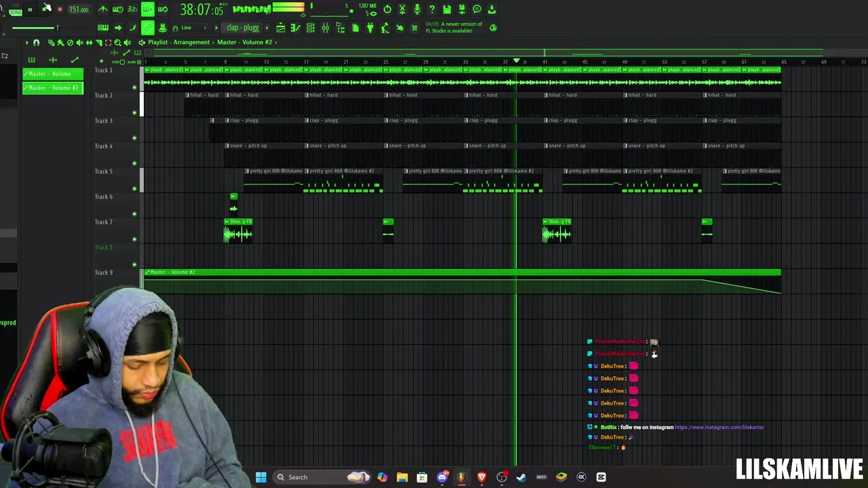Open Windows Start menu
The image size is (868, 488).
(x=261, y=477)
